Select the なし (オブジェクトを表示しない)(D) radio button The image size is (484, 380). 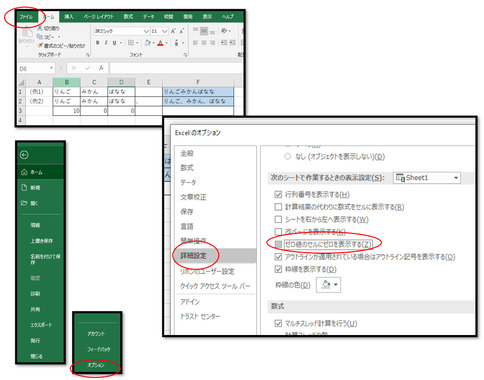pyautogui.click(x=287, y=156)
